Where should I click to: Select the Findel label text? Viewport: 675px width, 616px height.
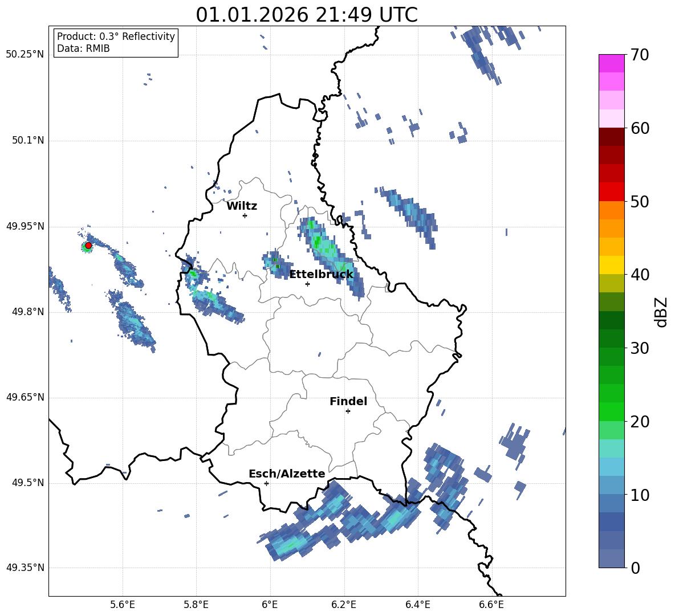pos(348,401)
